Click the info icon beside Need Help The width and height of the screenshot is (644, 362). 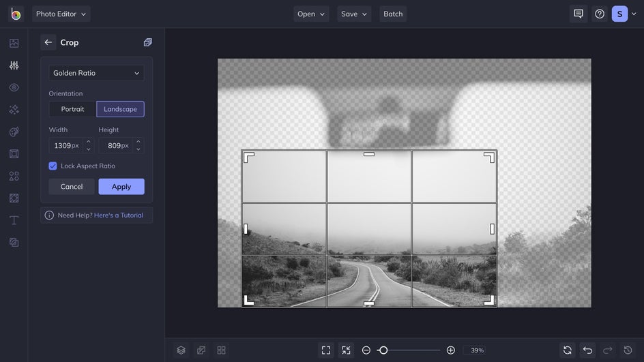(49, 215)
